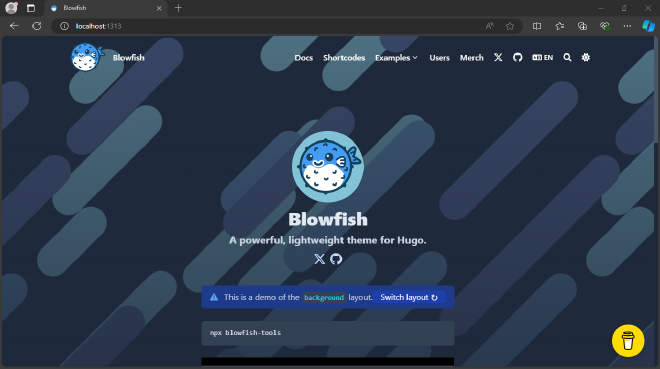Open the EN language switcher
Viewport: 660px width, 369px height.
(543, 57)
